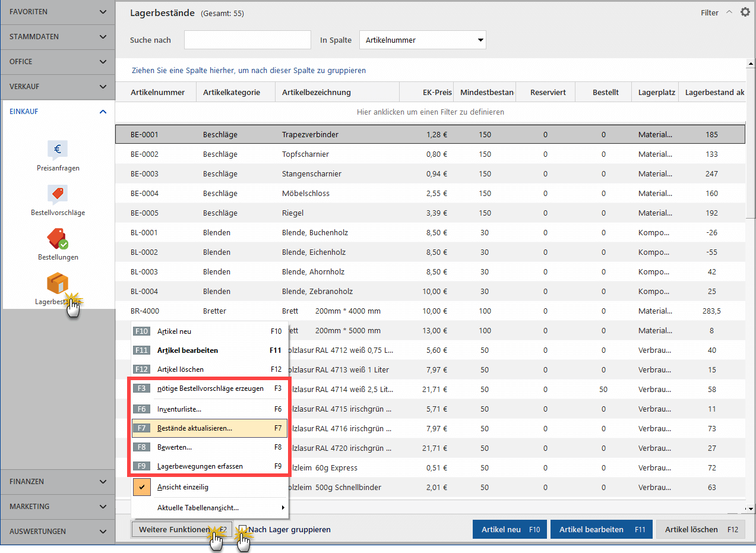Viewport: 756px width, 553px height.
Task: Click the F10 Artikel neu key badge
Action: [x=141, y=331]
